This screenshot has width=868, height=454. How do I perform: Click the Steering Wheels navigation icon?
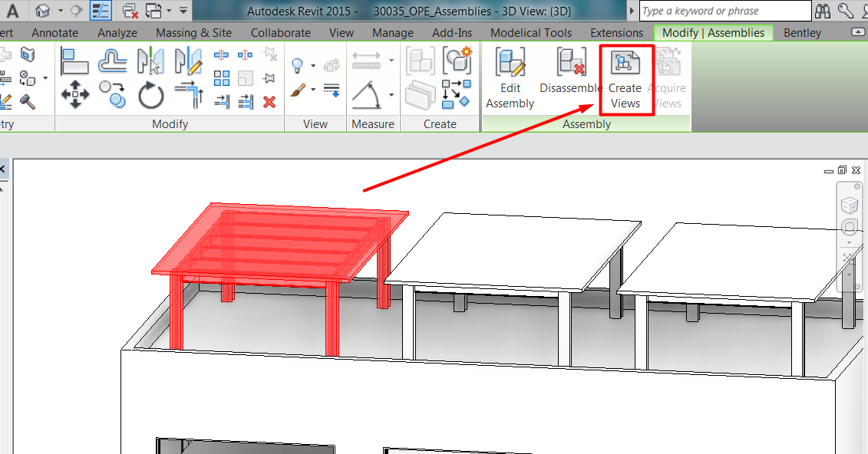(849, 227)
